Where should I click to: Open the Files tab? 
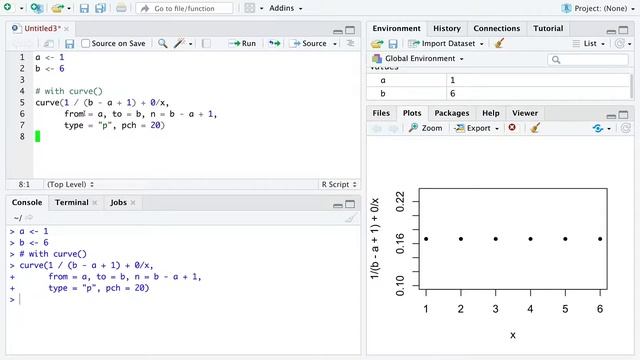pos(381,113)
